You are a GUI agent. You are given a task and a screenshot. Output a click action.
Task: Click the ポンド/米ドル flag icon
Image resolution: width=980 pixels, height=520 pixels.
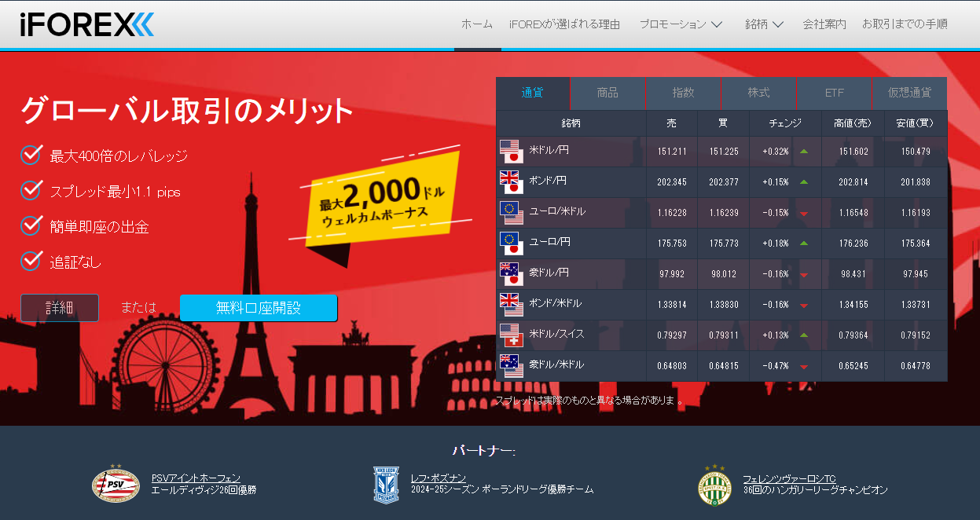click(x=509, y=305)
